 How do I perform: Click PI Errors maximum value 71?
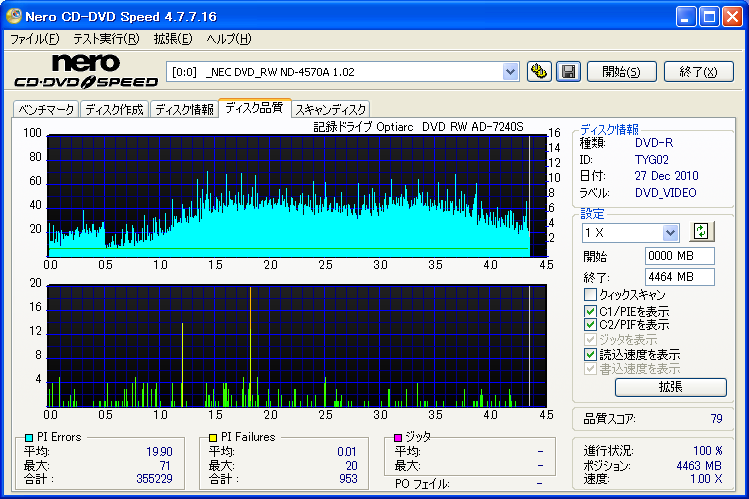[x=165, y=466]
